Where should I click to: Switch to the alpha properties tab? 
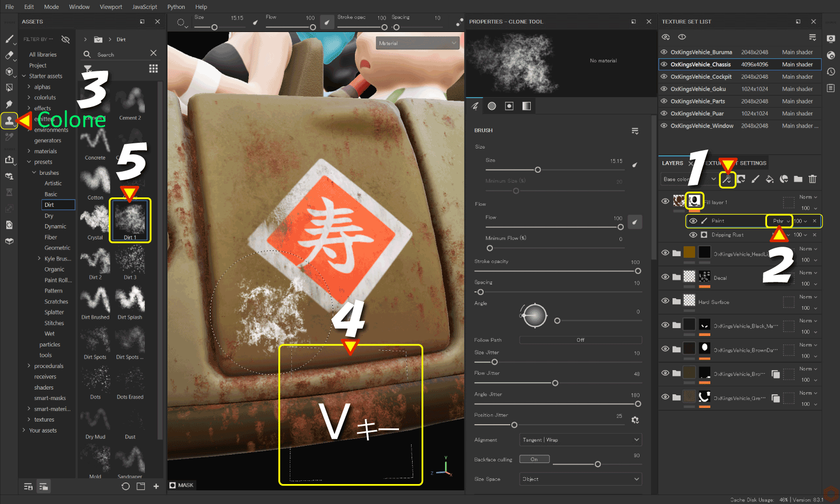coord(492,106)
